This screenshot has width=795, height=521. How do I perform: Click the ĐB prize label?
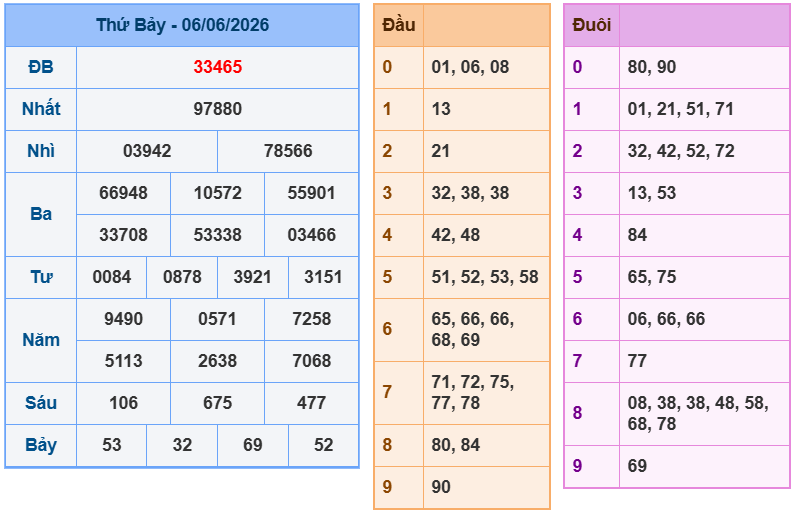(41, 67)
